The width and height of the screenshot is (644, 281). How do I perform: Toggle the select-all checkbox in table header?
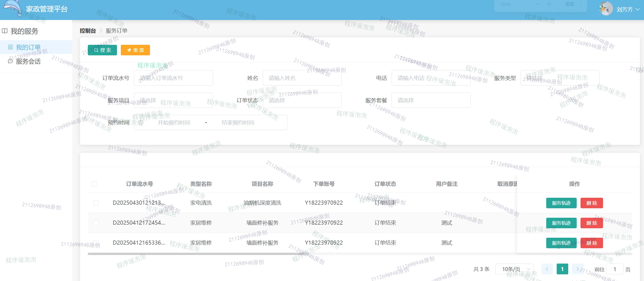pyautogui.click(x=94, y=184)
